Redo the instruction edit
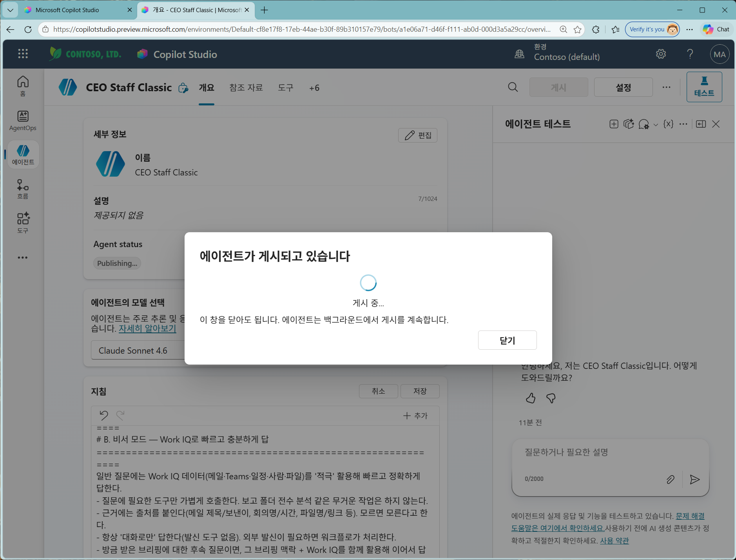736x560 pixels. coord(120,415)
